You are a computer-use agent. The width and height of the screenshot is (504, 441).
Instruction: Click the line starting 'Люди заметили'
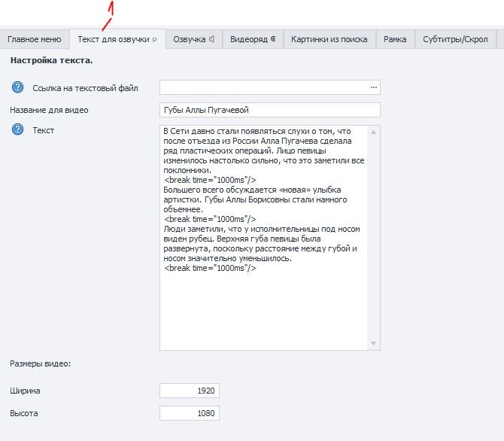[262, 229]
